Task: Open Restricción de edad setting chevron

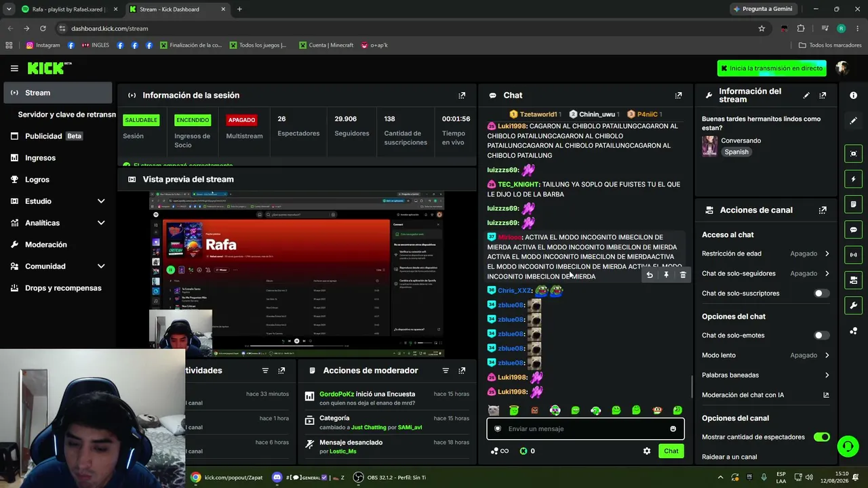Action: [827, 253]
